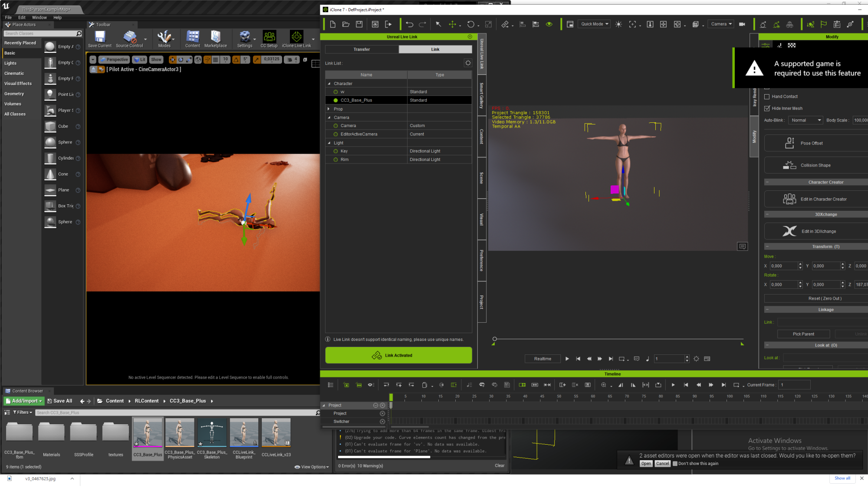
Task: Click Edit in Character Creator
Action: (x=816, y=199)
